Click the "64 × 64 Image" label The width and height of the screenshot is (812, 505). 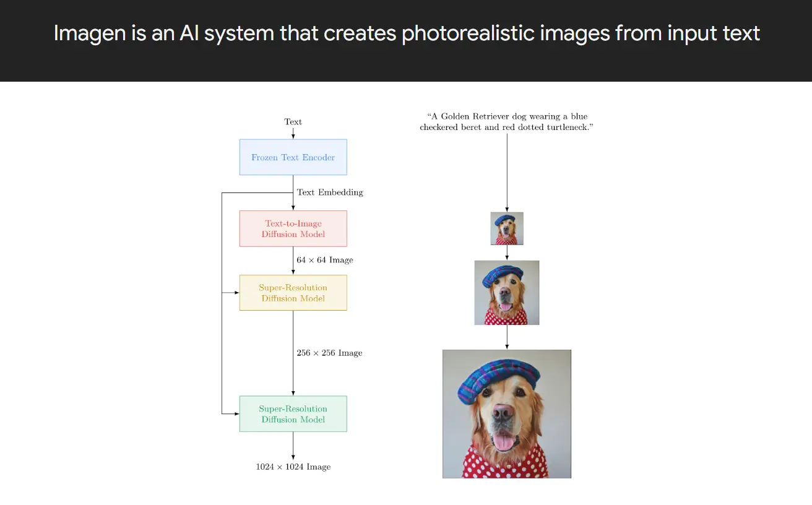[325, 260]
